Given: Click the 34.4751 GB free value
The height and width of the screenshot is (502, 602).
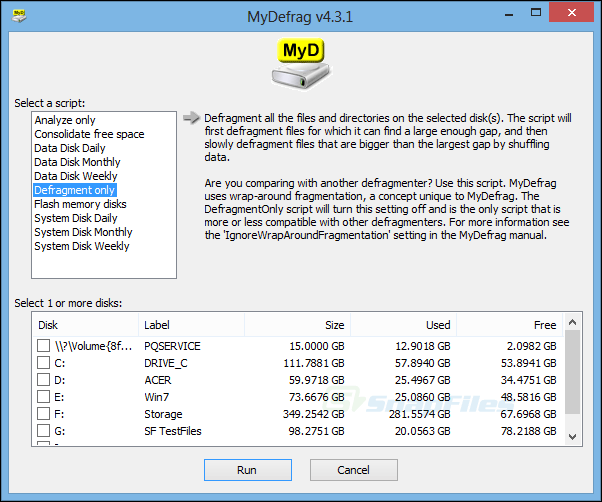Looking at the screenshot, I should point(529,380).
